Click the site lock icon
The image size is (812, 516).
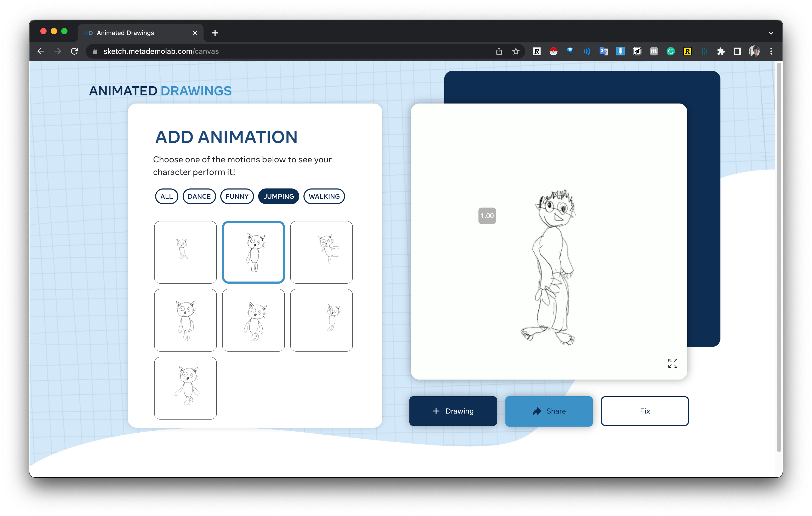95,51
